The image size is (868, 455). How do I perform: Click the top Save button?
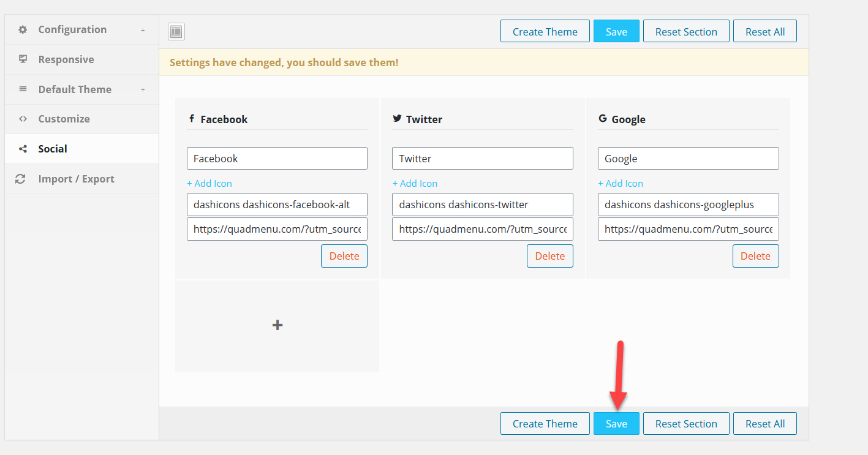[616, 31]
